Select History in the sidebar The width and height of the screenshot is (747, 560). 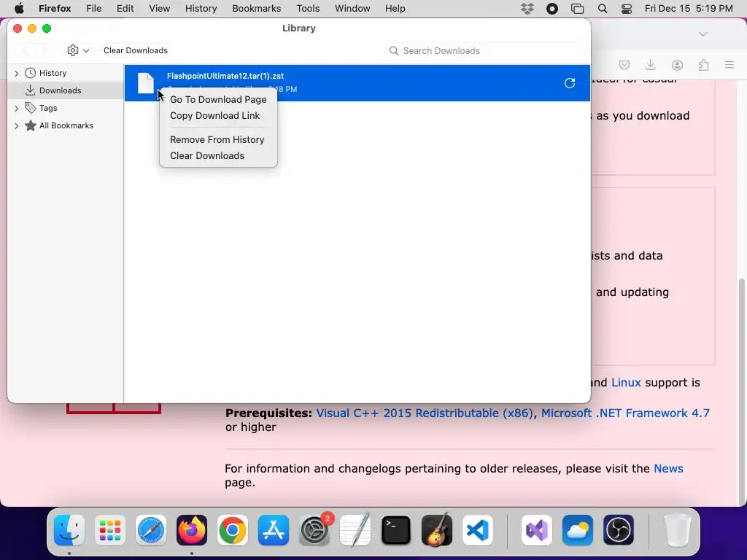[53, 73]
